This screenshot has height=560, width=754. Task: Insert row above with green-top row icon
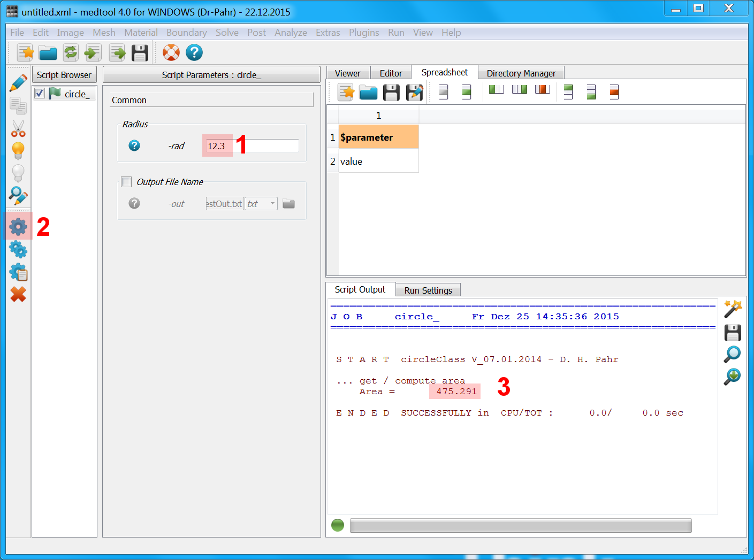pos(568,92)
